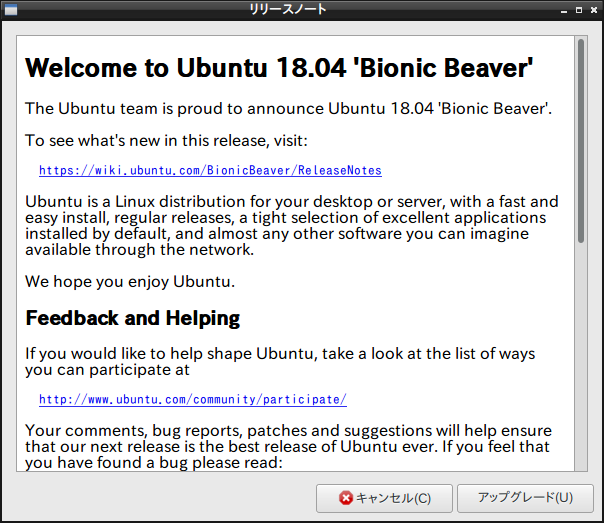Close the リリースノート window
This screenshot has width=604, height=523.
(594, 10)
